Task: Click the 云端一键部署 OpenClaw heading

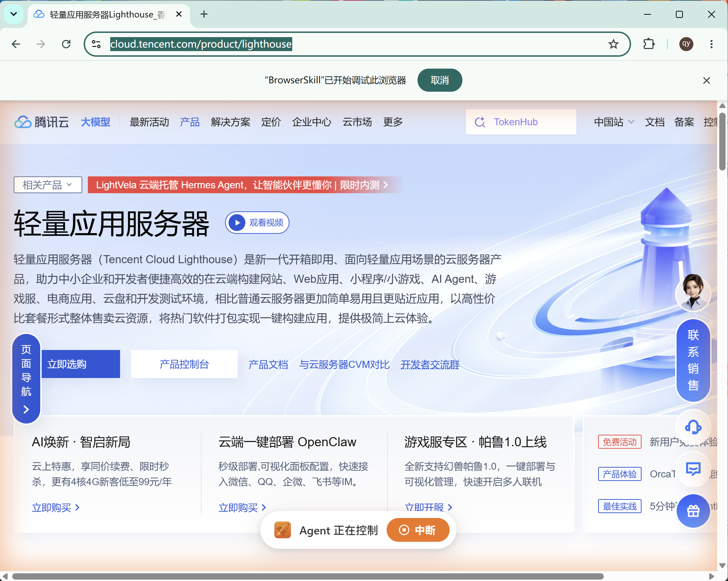Action: click(287, 442)
